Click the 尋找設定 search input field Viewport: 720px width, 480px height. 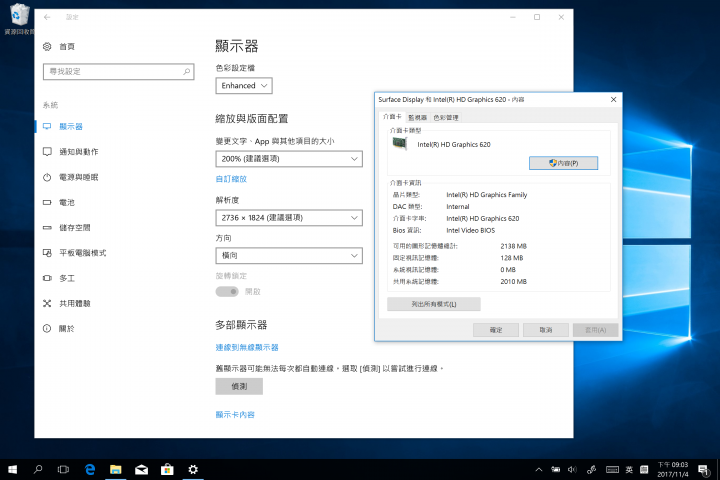coord(118,72)
